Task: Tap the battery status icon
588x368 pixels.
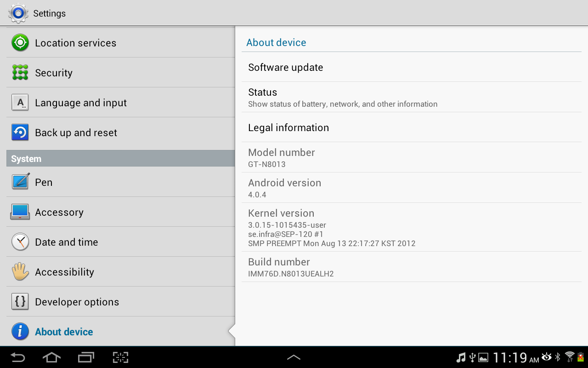Action: (581, 357)
